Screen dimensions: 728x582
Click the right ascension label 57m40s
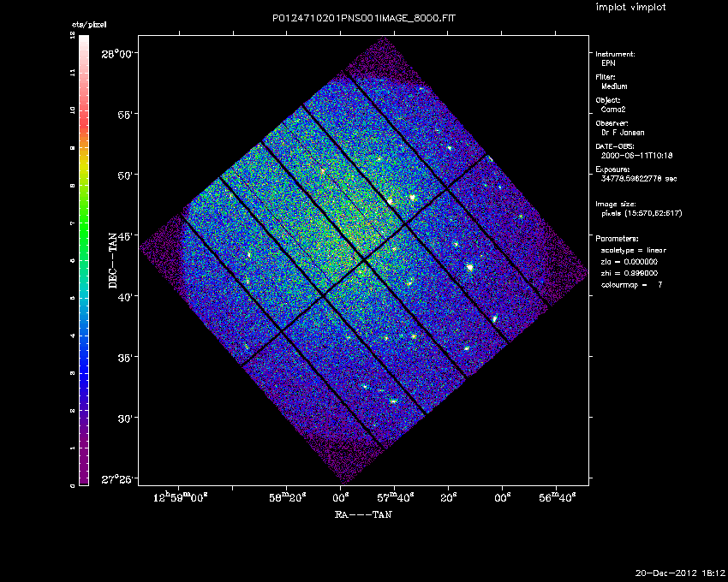click(x=395, y=497)
